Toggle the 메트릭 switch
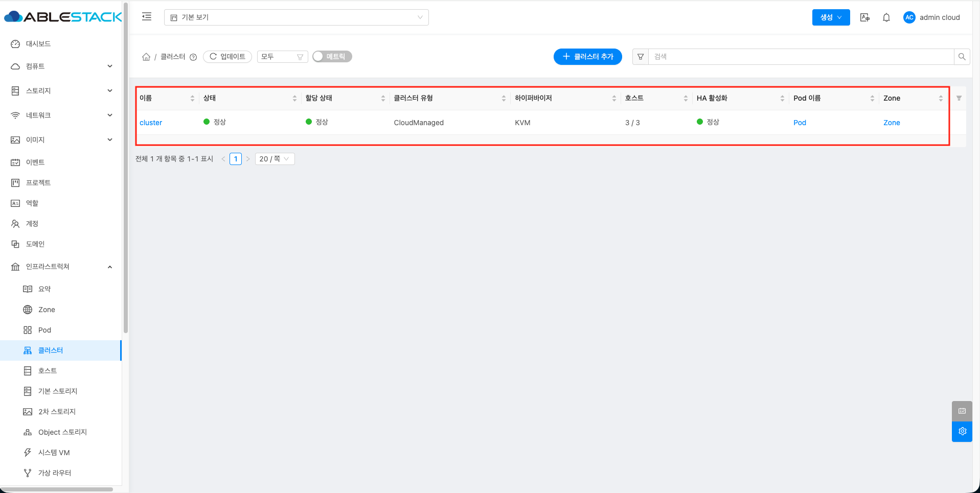Image resolution: width=980 pixels, height=493 pixels. coord(332,57)
